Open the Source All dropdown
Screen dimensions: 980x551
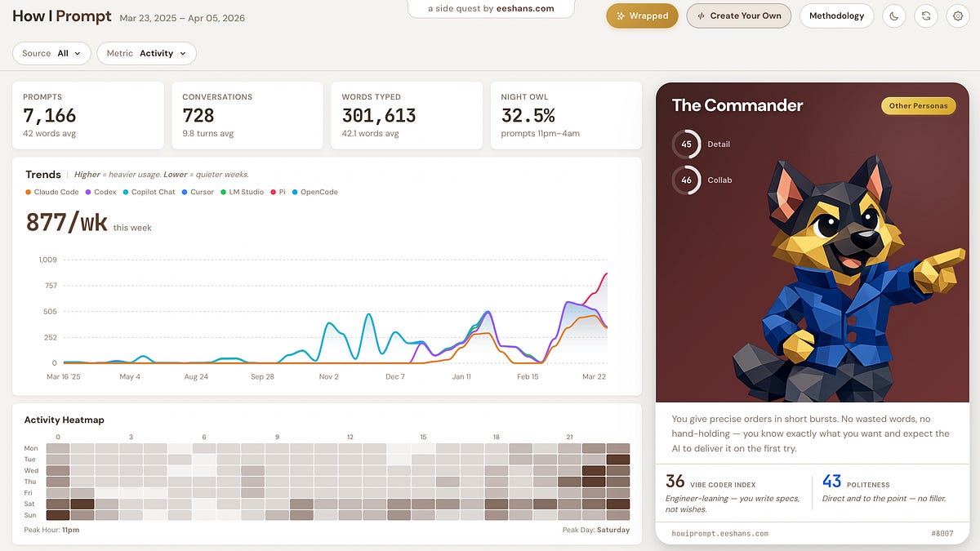[51, 52]
